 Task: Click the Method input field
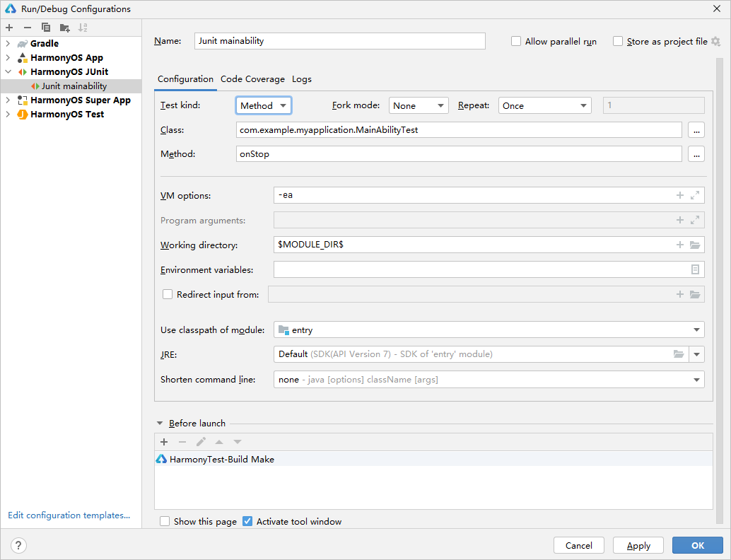[459, 154]
